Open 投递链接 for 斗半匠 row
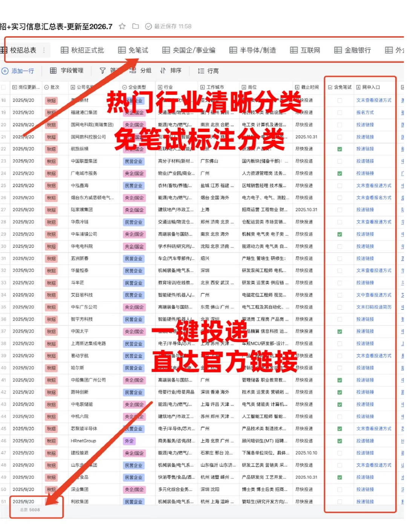Screen dimensions: 407x532 (365, 283)
